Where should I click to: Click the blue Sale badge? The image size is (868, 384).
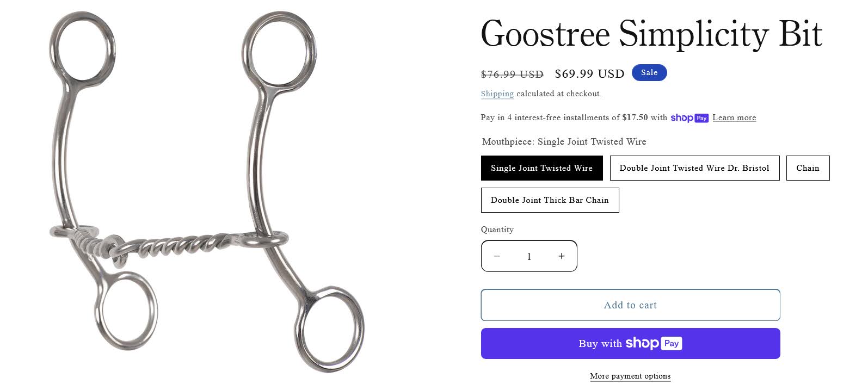click(x=649, y=73)
